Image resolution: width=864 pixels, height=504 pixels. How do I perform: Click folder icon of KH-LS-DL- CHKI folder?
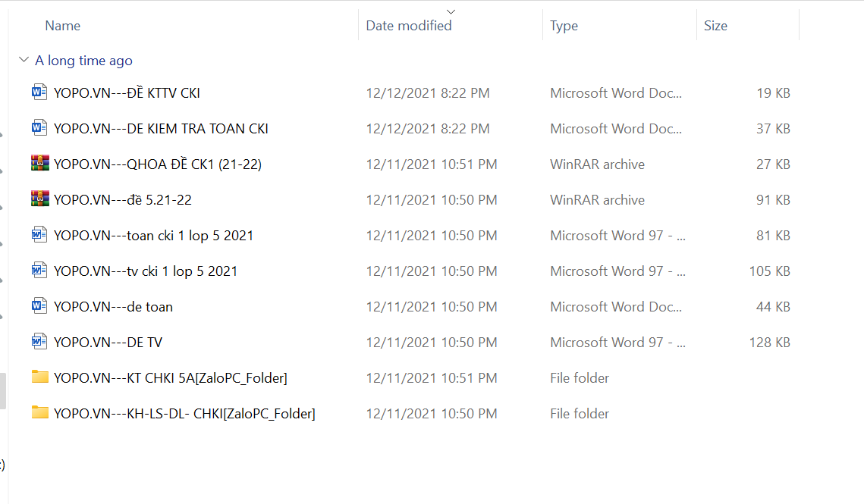click(x=39, y=413)
